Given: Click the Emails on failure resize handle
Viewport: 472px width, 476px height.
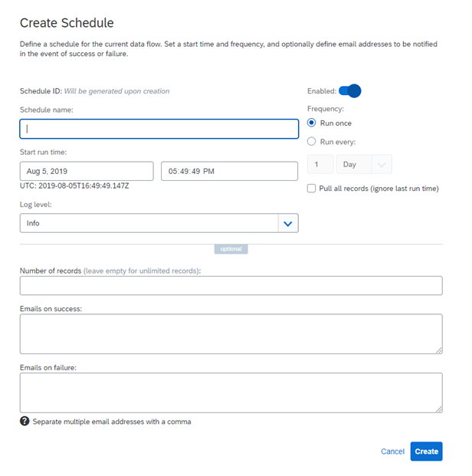Looking at the screenshot, I should point(439,409).
